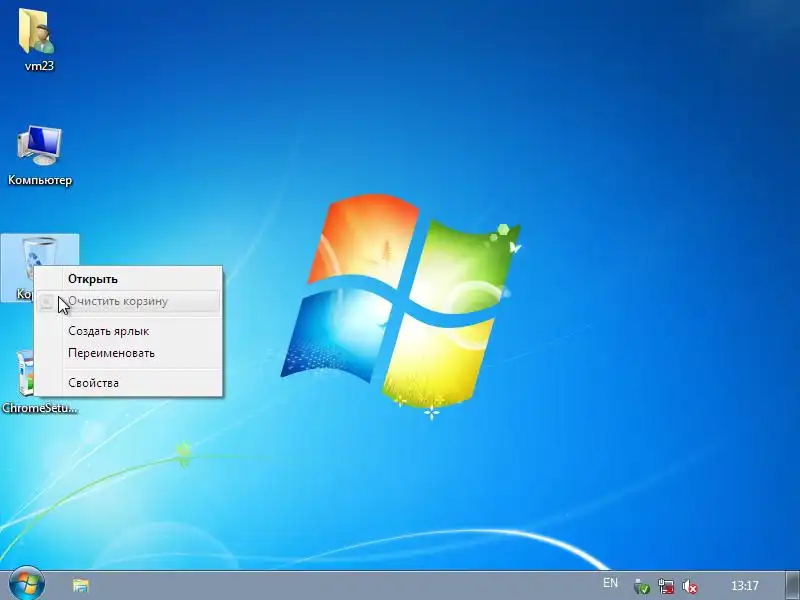Open Windows Explorer from the taskbar

coord(80,585)
